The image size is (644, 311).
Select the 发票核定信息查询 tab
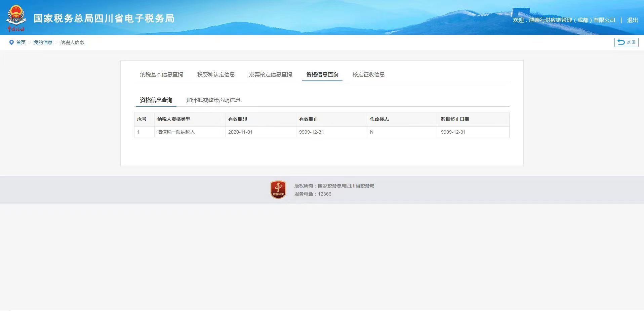(x=270, y=74)
